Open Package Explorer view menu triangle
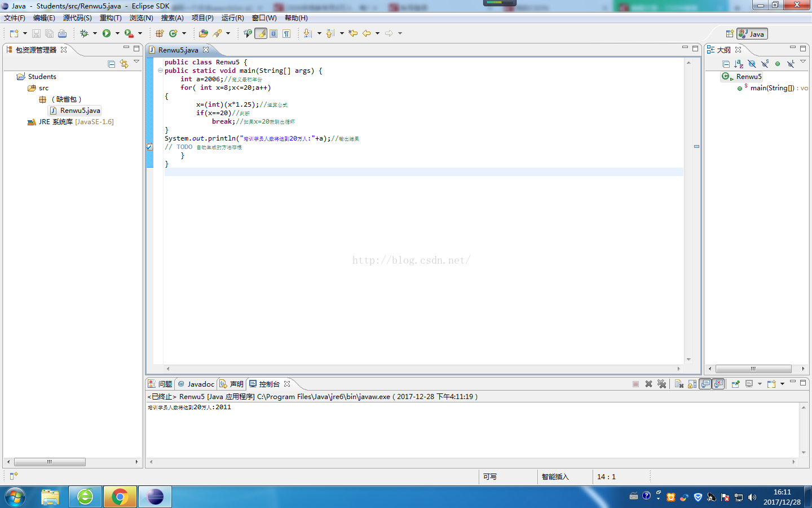 click(136, 62)
